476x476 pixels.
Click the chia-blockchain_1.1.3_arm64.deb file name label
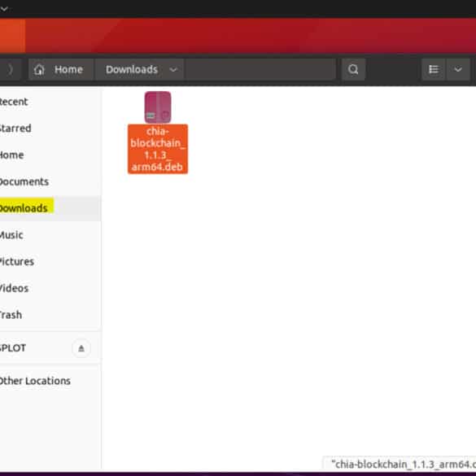tap(158, 149)
